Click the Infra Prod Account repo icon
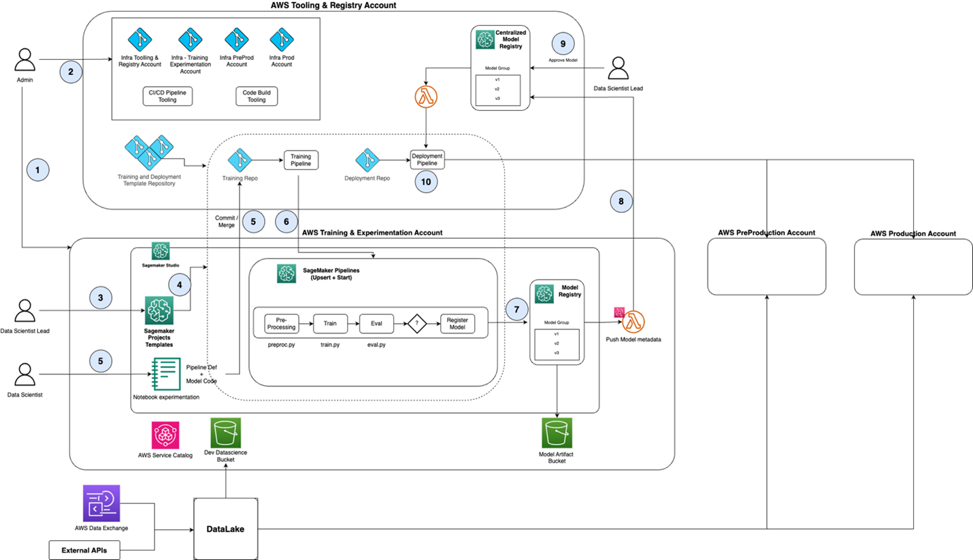The height and width of the screenshot is (560, 973). coord(281,38)
